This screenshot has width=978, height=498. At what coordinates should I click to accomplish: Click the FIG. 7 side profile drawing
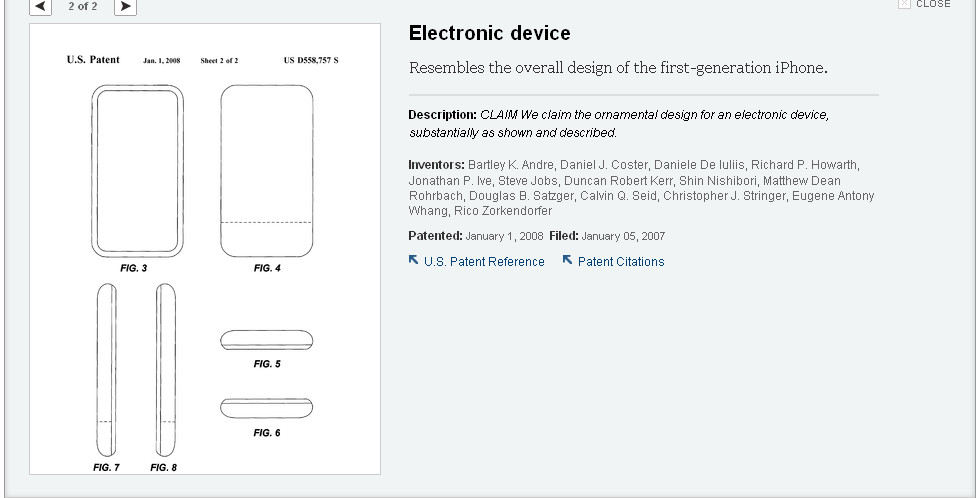[x=106, y=369]
